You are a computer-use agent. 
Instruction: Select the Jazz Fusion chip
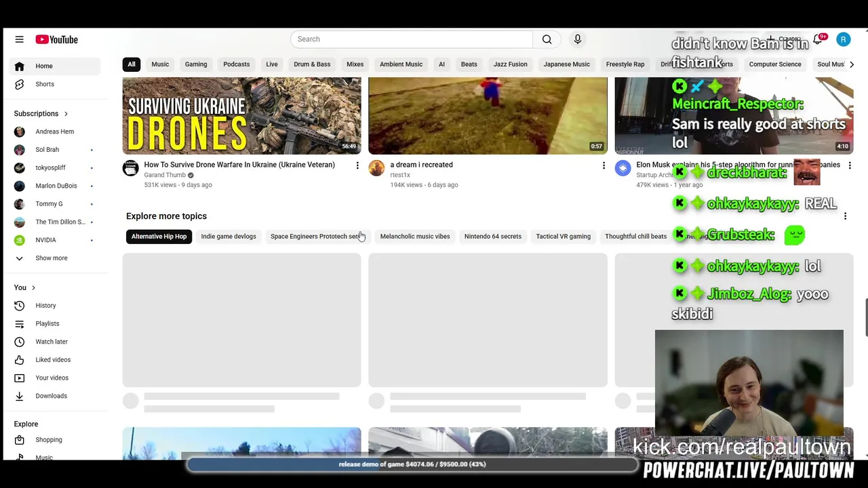point(510,64)
